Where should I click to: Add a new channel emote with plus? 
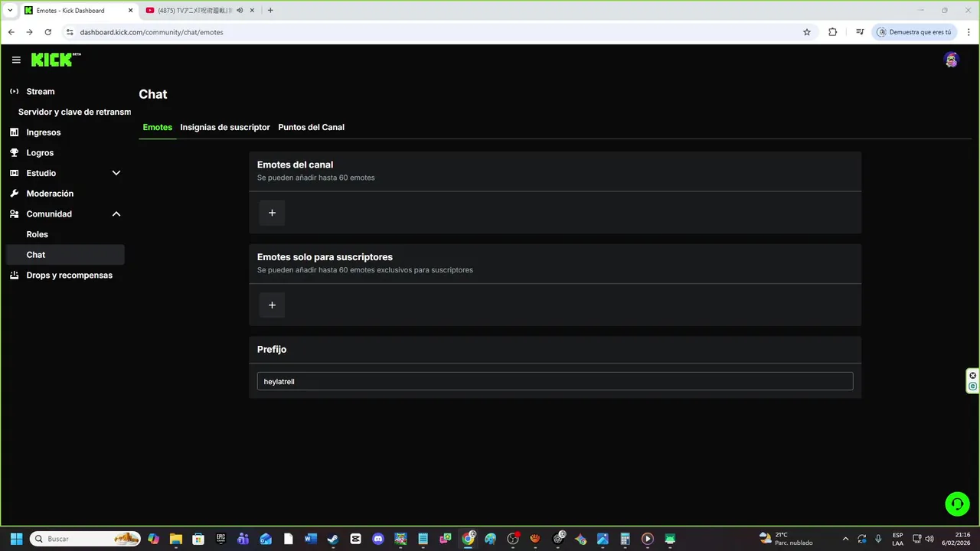[272, 213]
